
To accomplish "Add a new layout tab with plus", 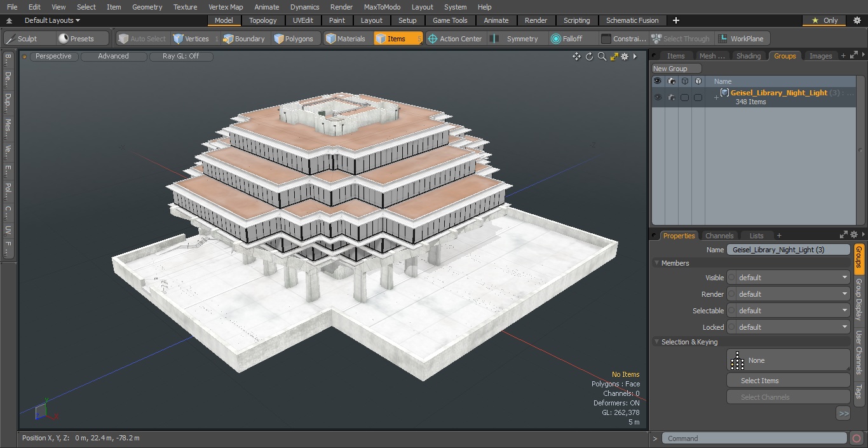I will pos(675,20).
